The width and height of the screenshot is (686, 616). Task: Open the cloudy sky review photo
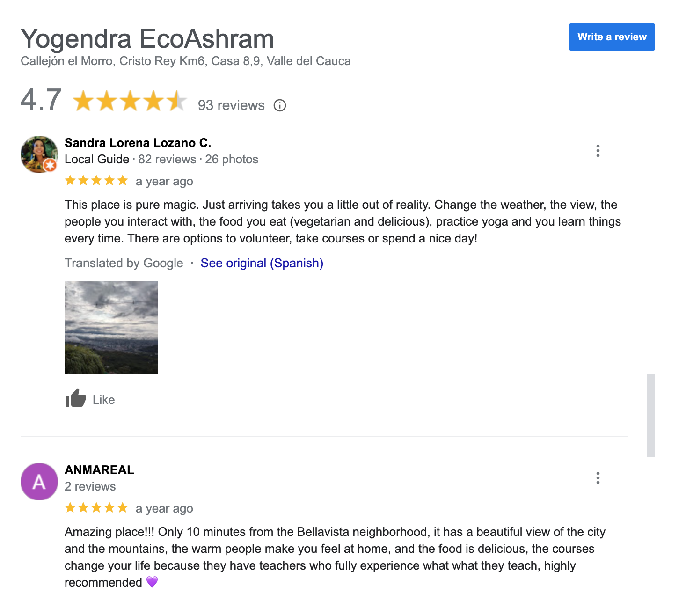pyautogui.click(x=111, y=327)
